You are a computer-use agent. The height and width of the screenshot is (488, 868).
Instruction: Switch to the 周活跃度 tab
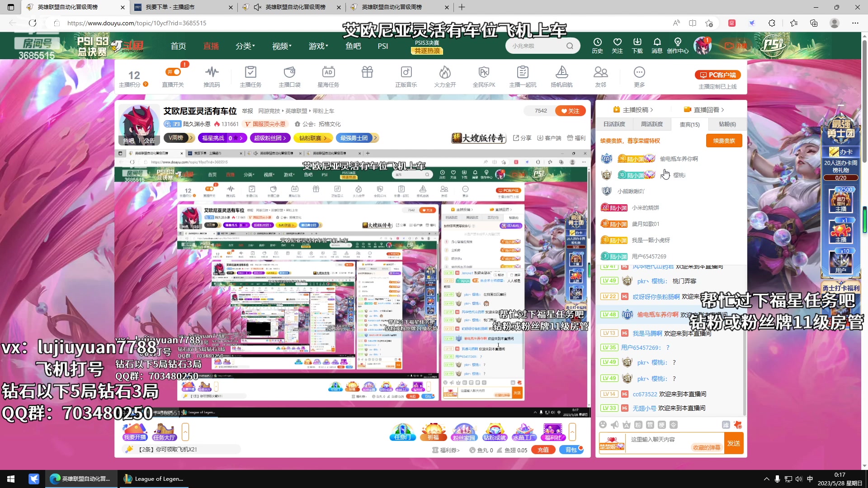(x=651, y=124)
